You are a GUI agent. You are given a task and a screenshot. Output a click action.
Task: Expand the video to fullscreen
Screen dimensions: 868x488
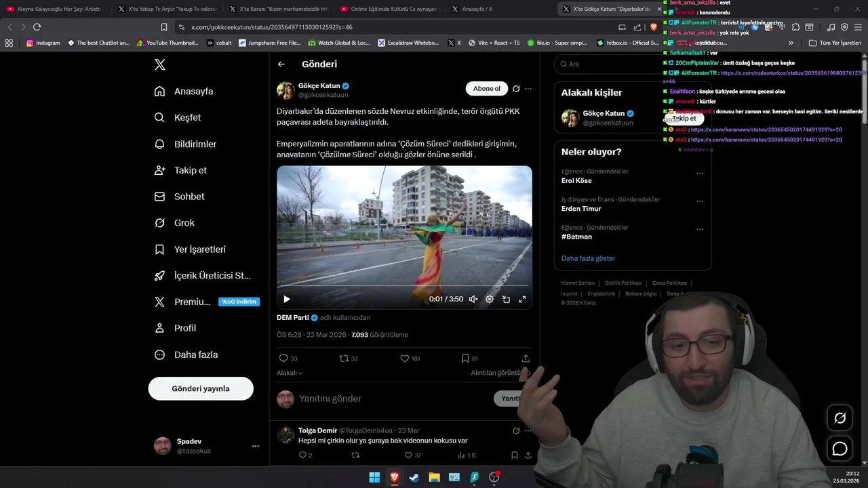coord(522,299)
